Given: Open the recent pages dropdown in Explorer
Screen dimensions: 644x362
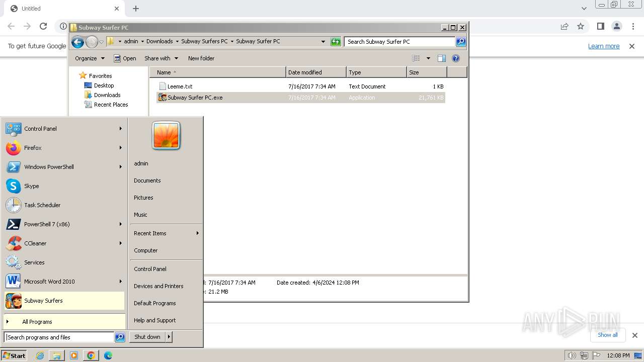Looking at the screenshot, I should [x=102, y=42].
